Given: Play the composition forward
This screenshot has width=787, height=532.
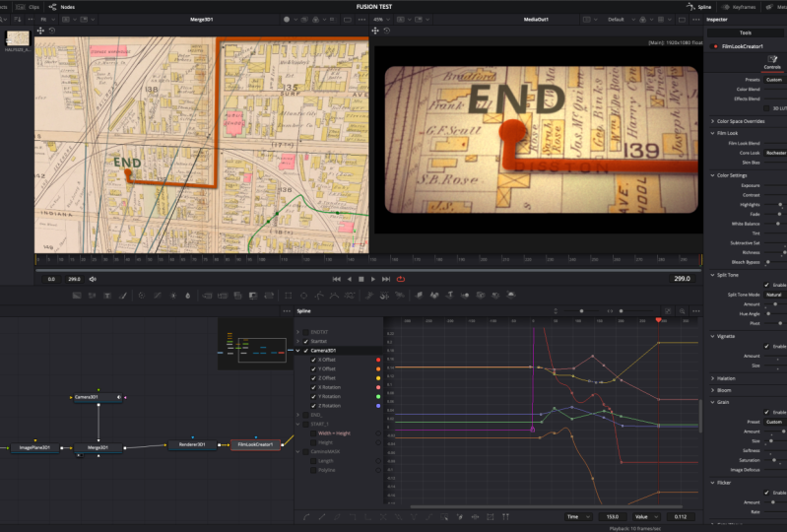Looking at the screenshot, I should point(373,279).
